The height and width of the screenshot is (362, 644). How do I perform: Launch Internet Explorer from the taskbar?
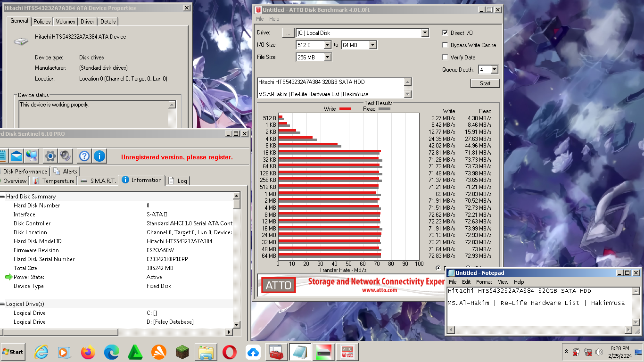click(42, 352)
